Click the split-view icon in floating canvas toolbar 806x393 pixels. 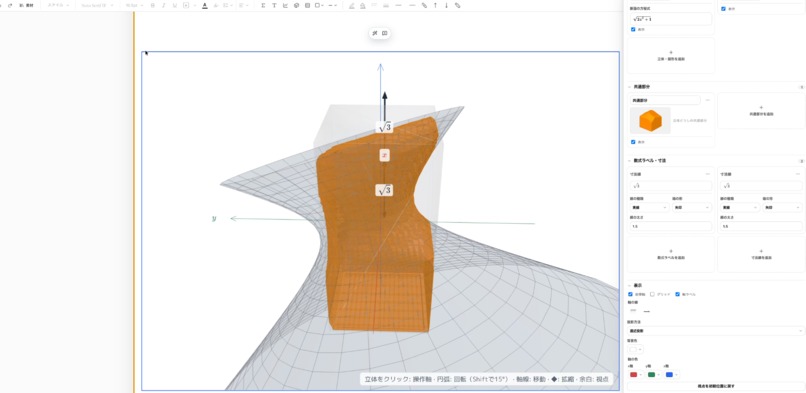(x=384, y=33)
